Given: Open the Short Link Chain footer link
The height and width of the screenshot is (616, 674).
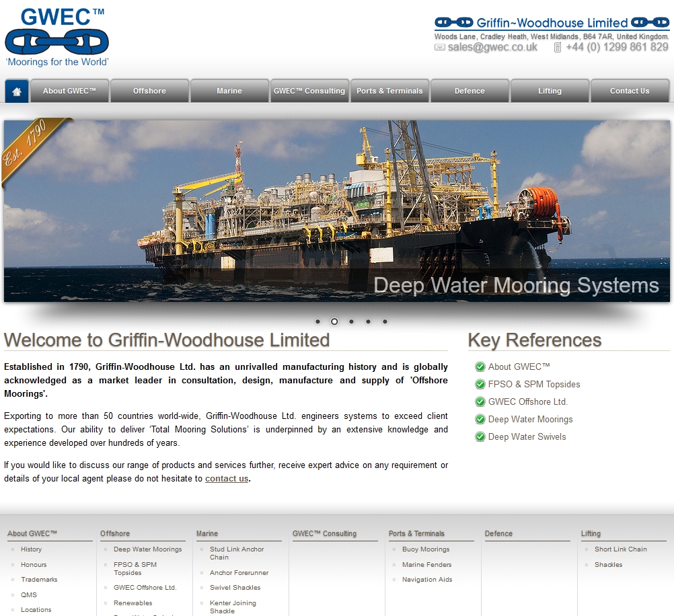Looking at the screenshot, I should 621,549.
